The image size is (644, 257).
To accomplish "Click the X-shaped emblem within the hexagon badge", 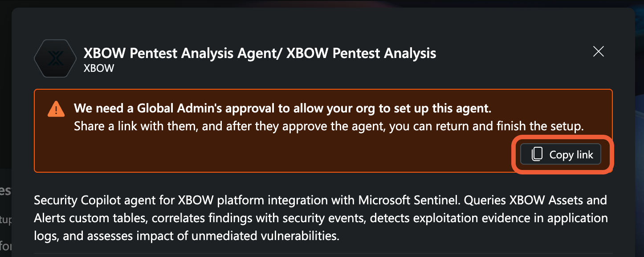I will tap(55, 58).
